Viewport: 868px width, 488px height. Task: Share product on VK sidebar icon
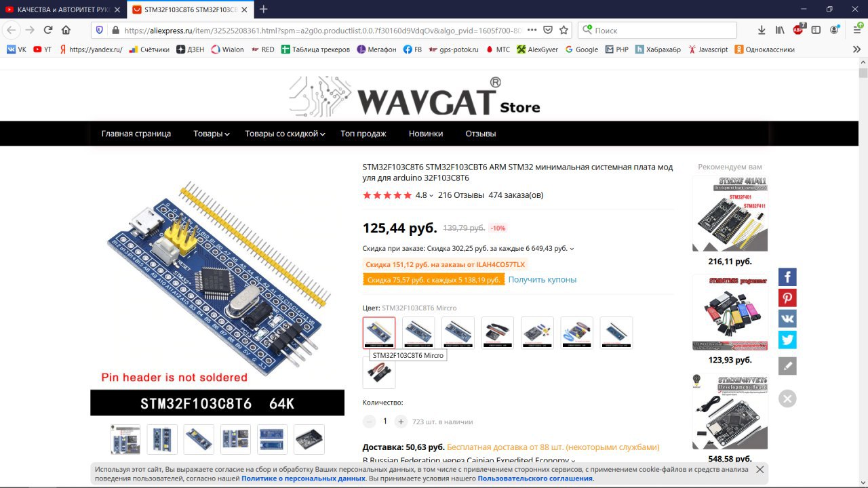(x=787, y=319)
